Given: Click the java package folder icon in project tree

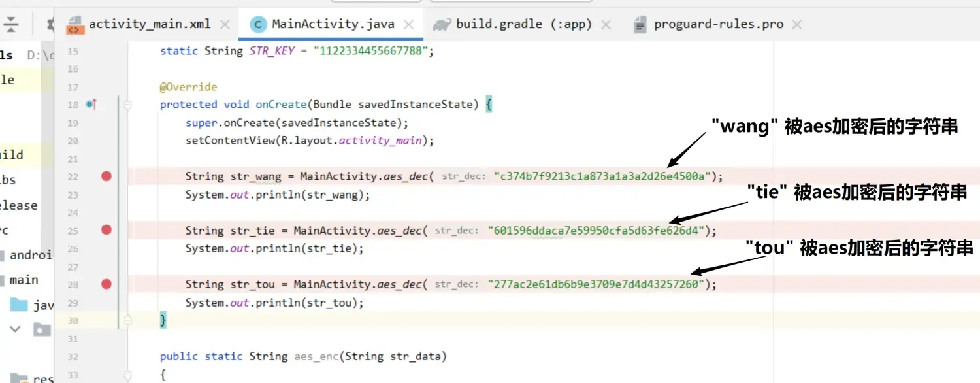Looking at the screenshot, I should pos(18,305).
